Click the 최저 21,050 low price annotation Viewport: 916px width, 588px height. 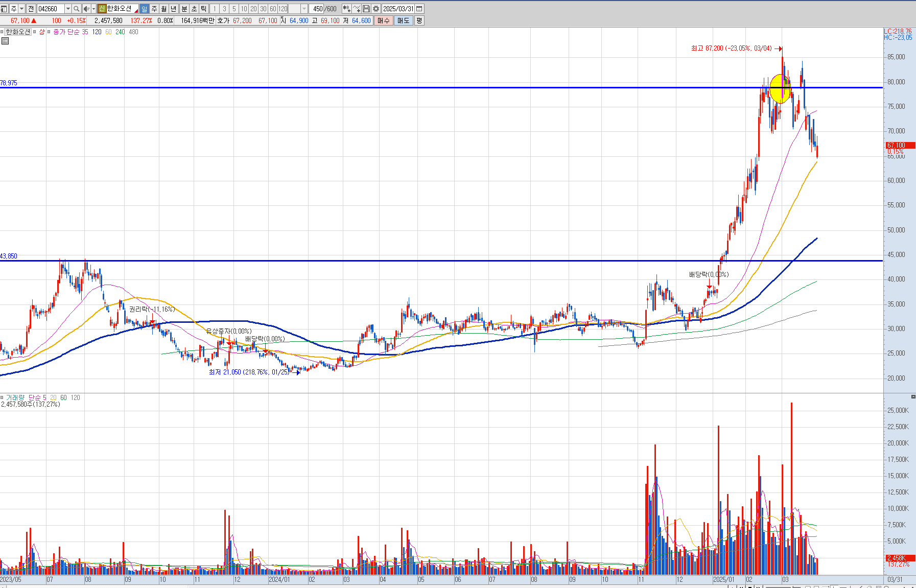point(249,372)
